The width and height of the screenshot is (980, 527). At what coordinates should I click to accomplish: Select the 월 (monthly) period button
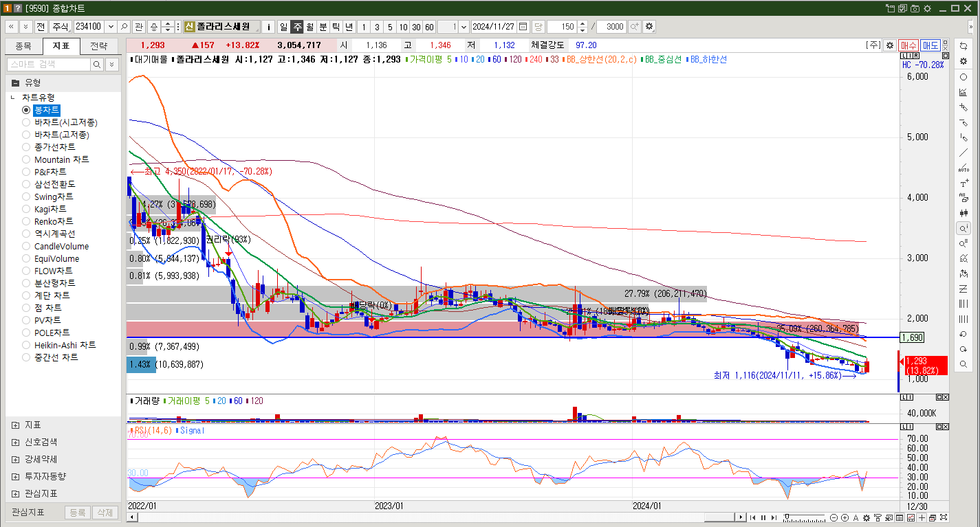pyautogui.click(x=310, y=27)
